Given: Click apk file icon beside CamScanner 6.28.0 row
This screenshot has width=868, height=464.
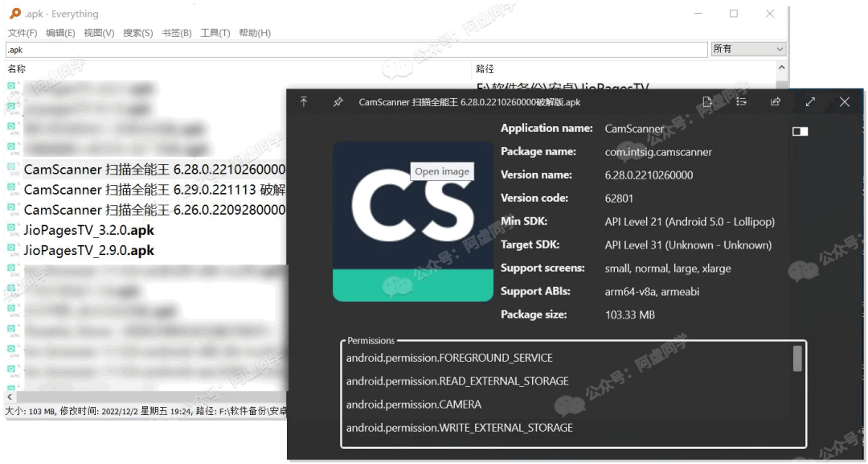Looking at the screenshot, I should point(12,167).
